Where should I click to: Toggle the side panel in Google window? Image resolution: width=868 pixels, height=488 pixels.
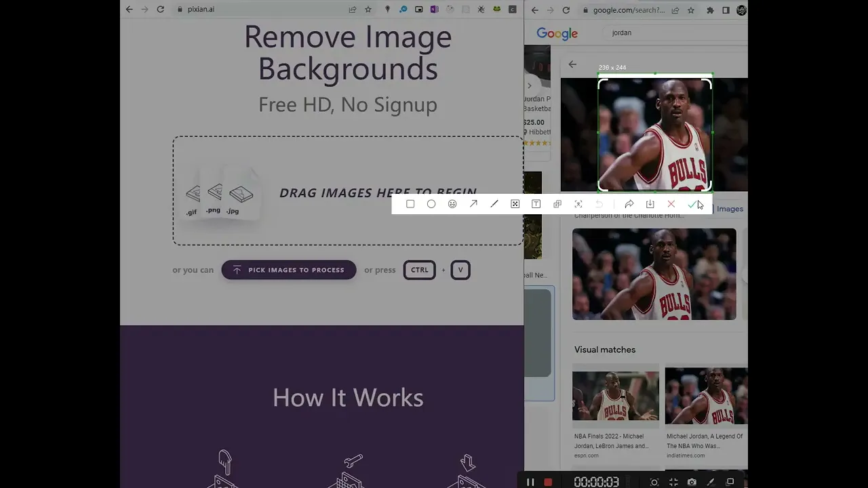(x=726, y=10)
